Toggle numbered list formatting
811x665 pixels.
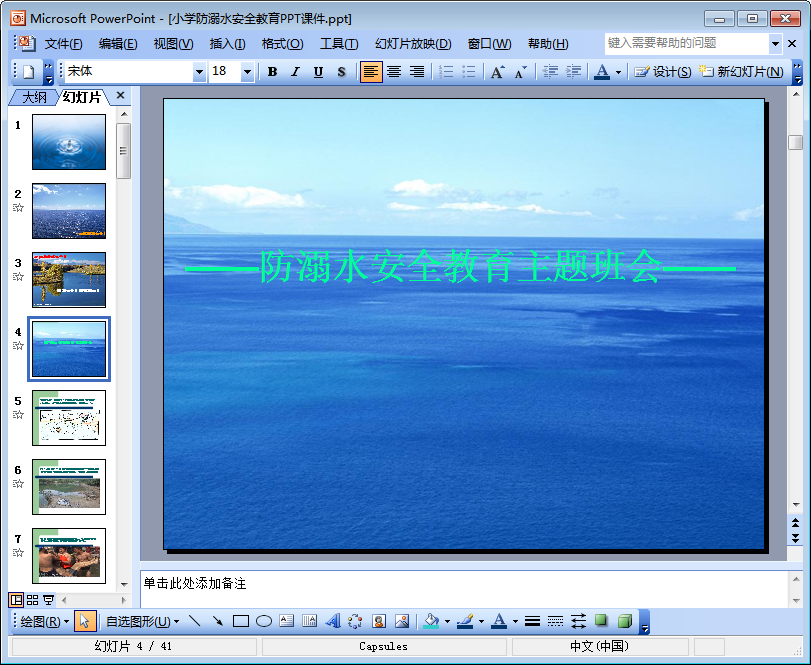pos(446,72)
